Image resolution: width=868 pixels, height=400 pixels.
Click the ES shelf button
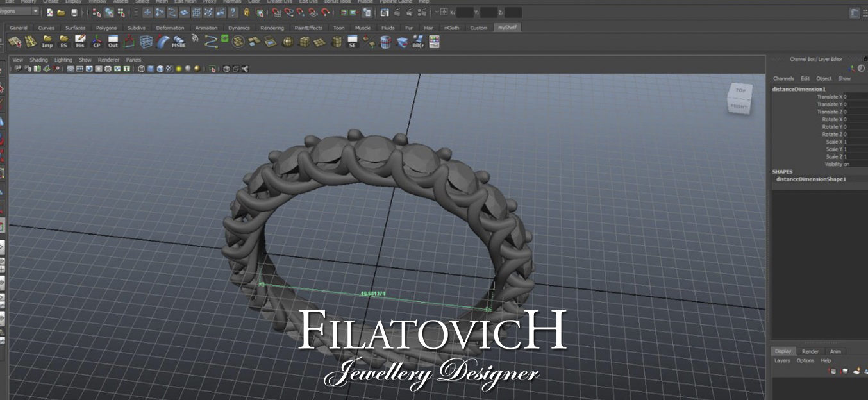pyautogui.click(x=63, y=42)
